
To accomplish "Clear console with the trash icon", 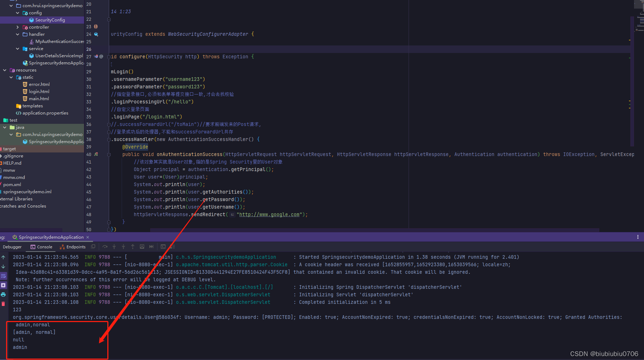I will point(3,304).
